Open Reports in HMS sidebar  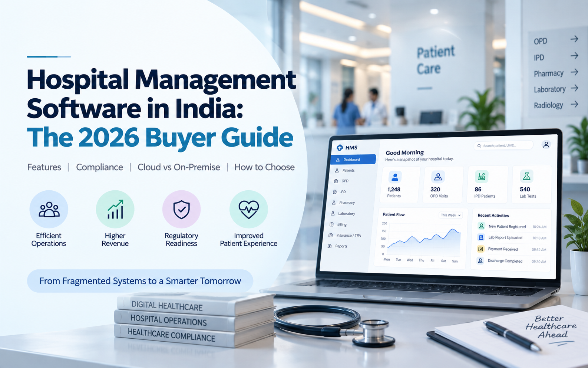click(337, 246)
